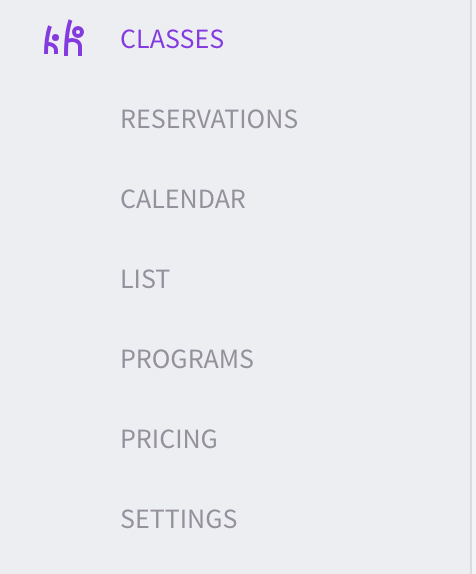Navigate to Pricing
Screen dimensions: 476x574
(x=169, y=439)
